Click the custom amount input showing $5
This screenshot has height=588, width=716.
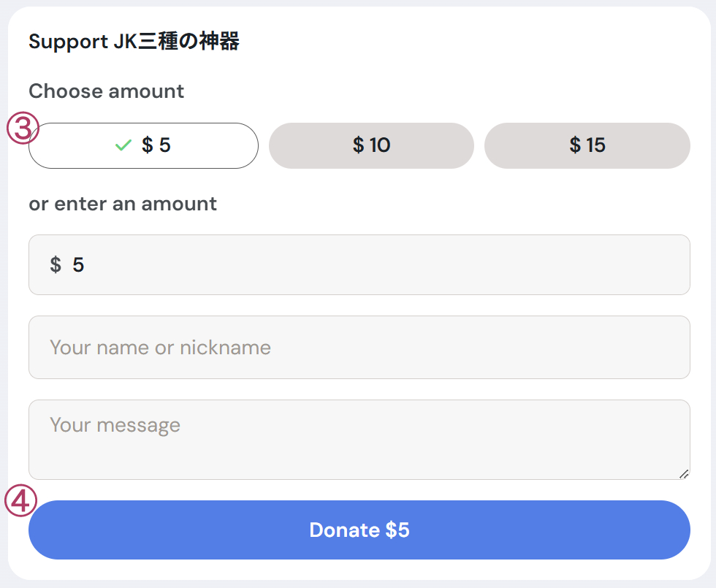point(359,264)
